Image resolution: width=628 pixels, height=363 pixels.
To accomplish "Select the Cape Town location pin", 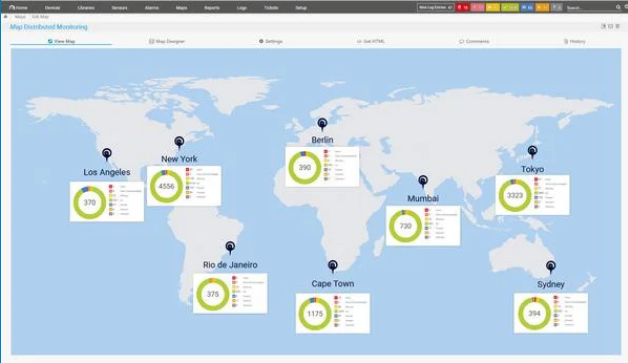I will [x=332, y=266].
